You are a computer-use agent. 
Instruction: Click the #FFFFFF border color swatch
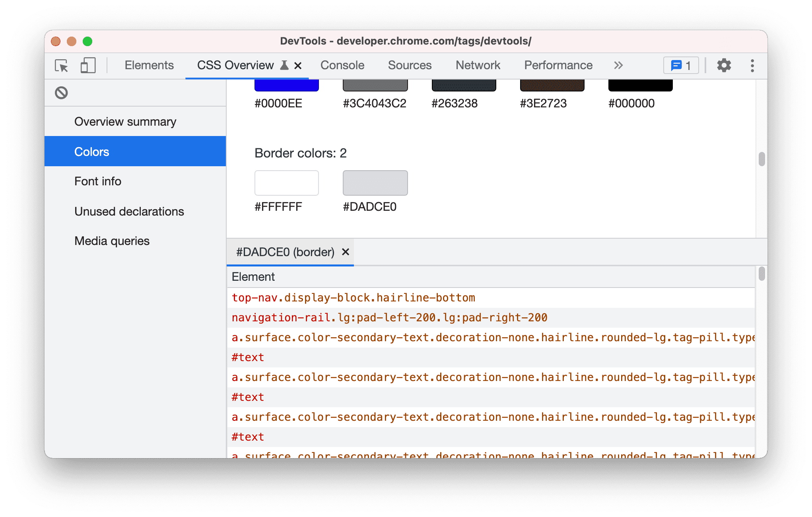pyautogui.click(x=287, y=183)
